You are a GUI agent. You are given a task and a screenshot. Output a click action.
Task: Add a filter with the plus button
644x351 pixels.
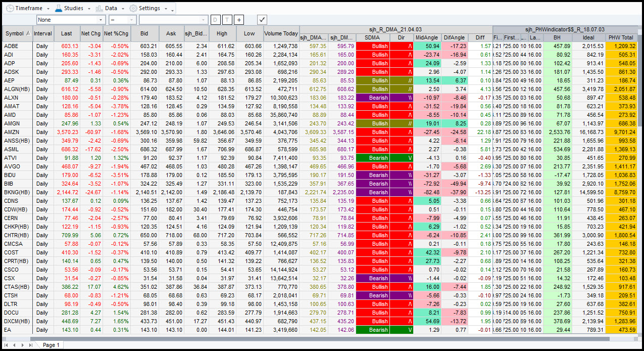pyautogui.click(x=239, y=20)
